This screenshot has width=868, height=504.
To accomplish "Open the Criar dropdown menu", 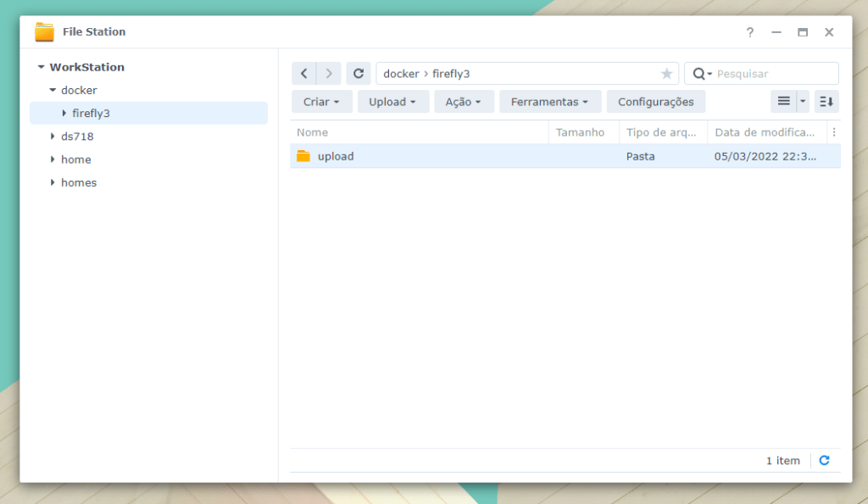I will tap(321, 102).
